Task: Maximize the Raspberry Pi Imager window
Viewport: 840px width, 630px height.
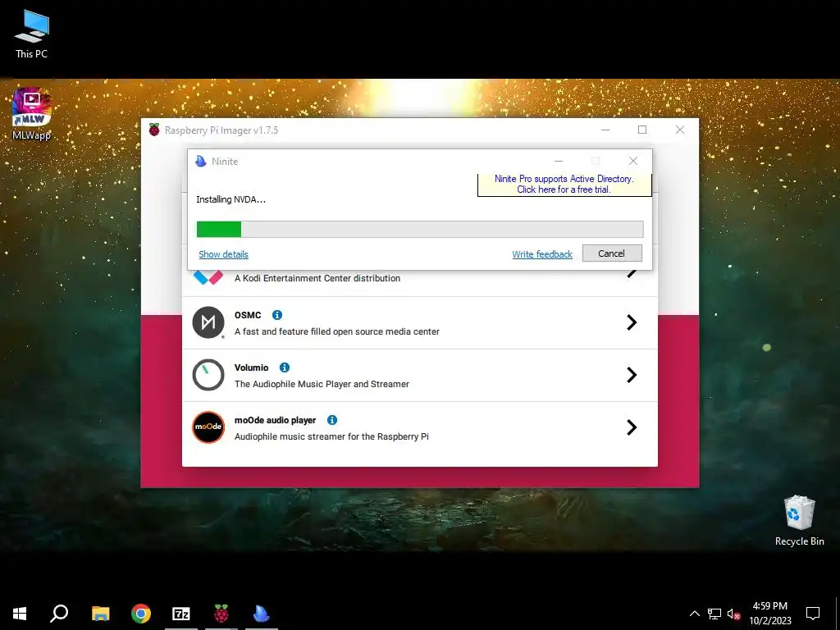Action: [642, 130]
